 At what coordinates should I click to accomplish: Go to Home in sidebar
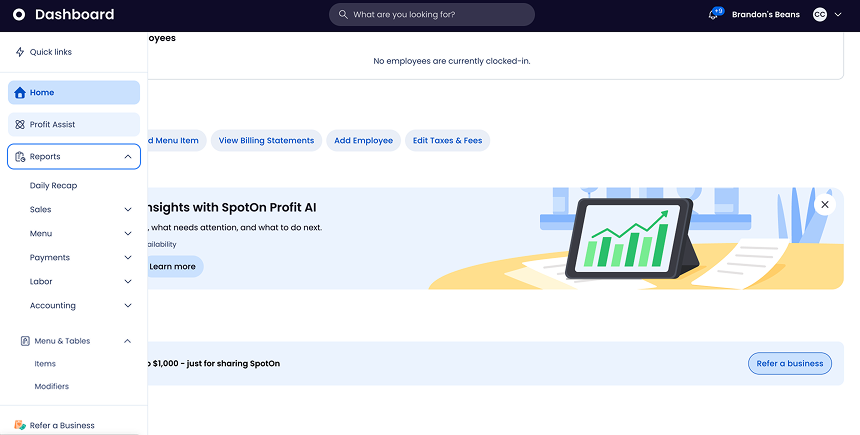74,93
